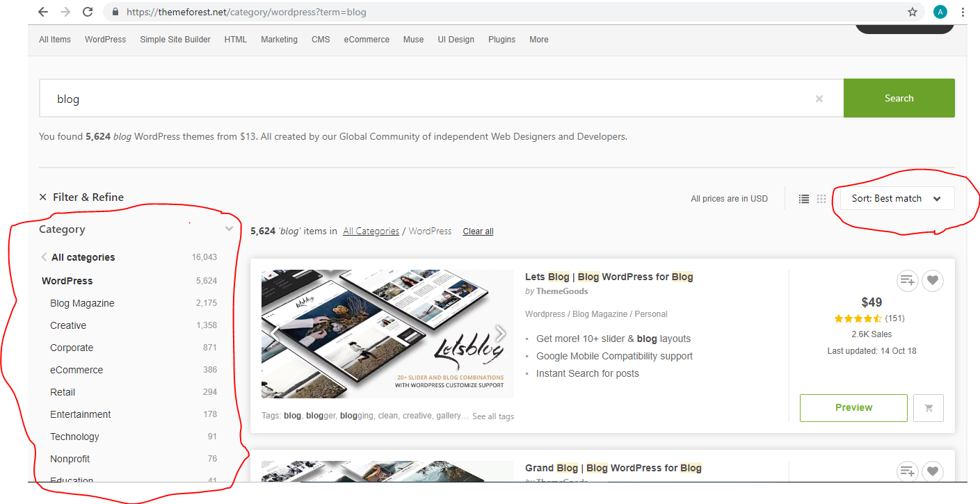
Task: Open the Muse navigation menu item
Action: click(x=413, y=40)
